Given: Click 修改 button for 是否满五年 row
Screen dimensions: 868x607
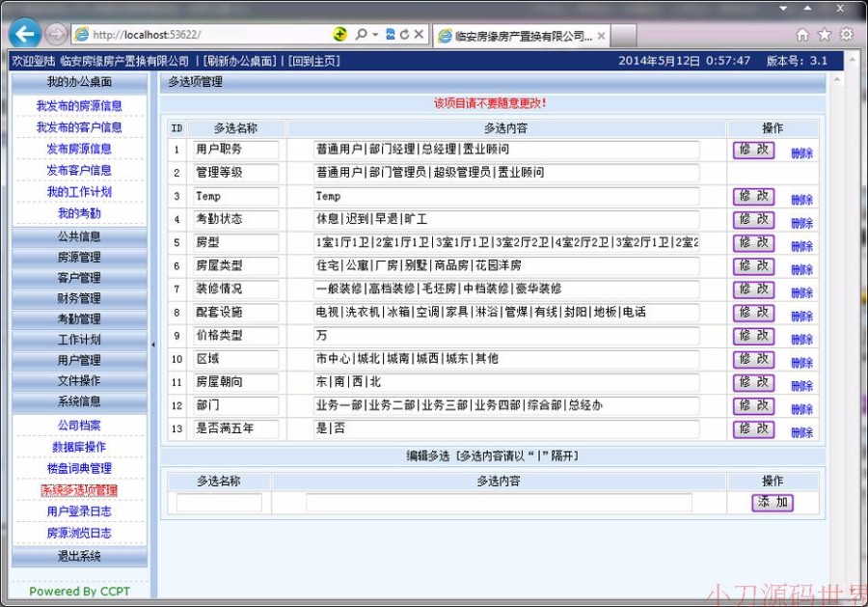Looking at the screenshot, I should tap(753, 428).
